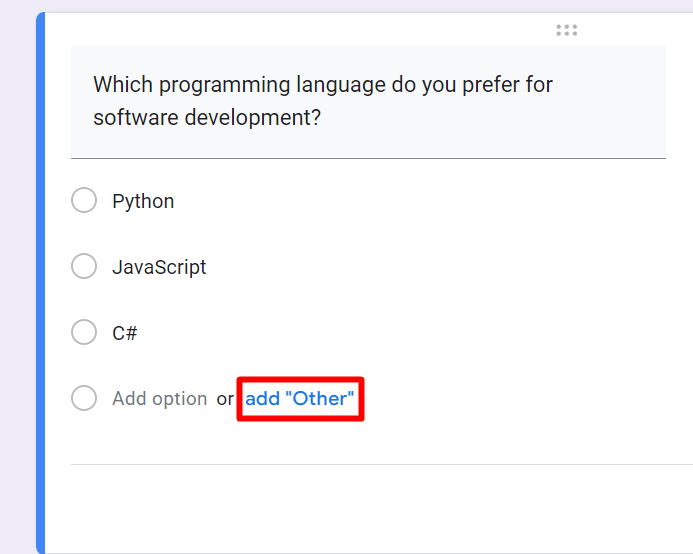Edit the Python option label text
Image resolution: width=693 pixels, height=554 pixels.
pos(143,201)
